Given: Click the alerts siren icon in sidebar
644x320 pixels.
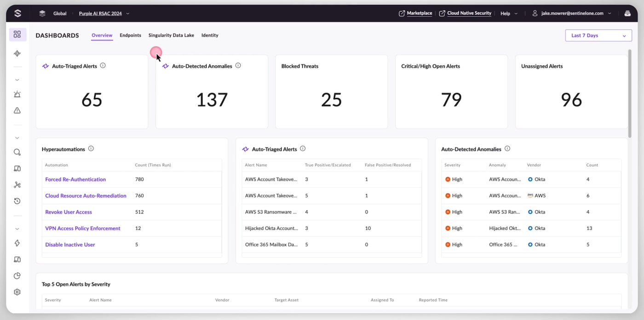Looking at the screenshot, I should pos(17,94).
